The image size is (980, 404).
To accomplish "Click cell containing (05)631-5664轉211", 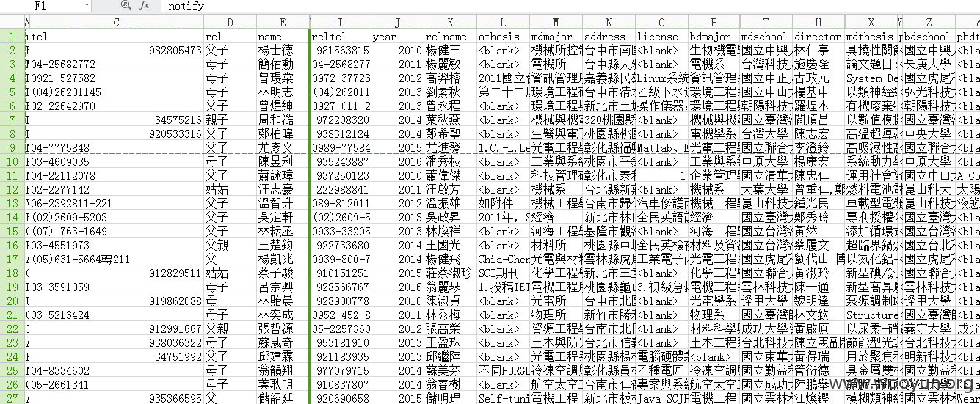I will tap(116, 259).
